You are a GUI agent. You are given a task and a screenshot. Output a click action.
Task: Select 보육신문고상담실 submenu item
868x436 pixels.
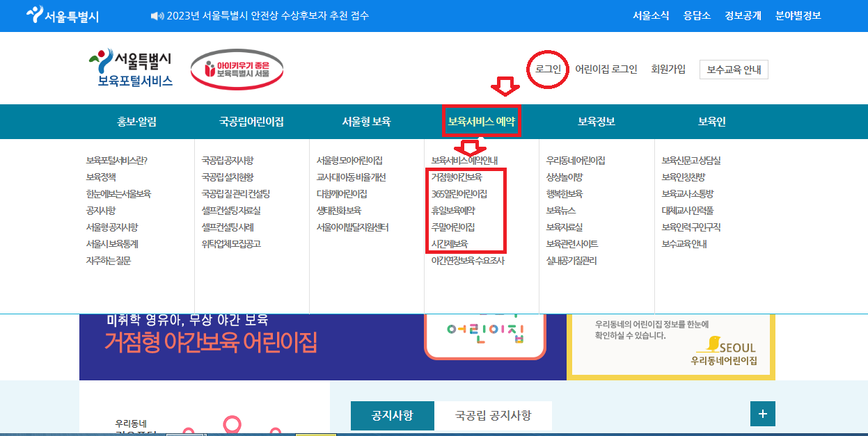(x=691, y=161)
